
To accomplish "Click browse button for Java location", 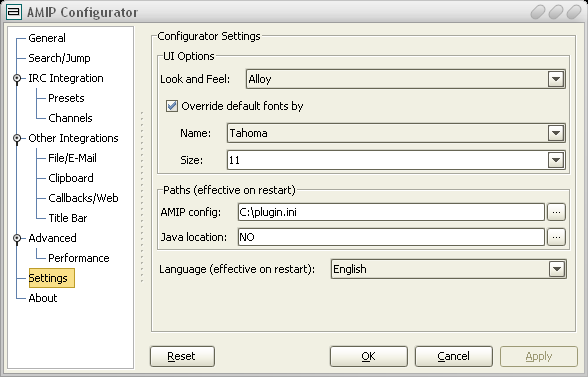I will [556, 237].
